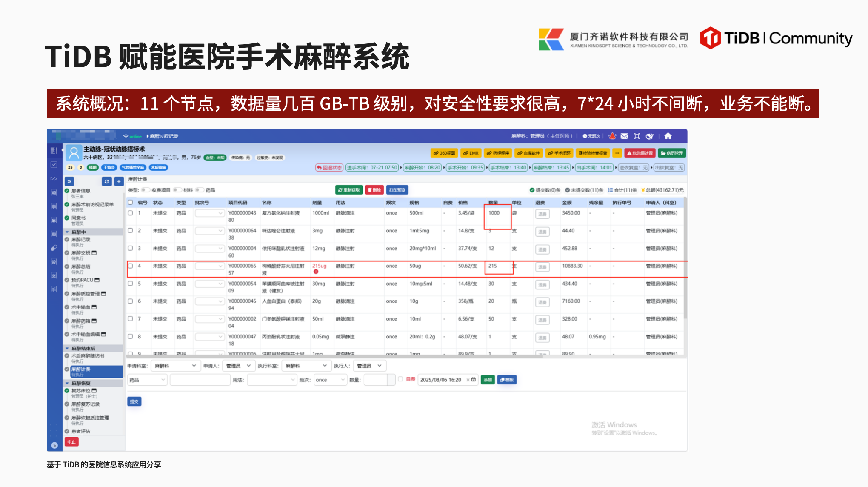Check the checkbox for row 4
868x487 pixels.
click(131, 266)
